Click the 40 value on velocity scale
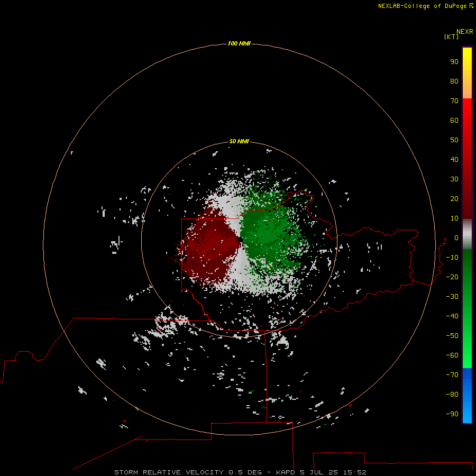This screenshot has height=476, width=476. click(x=454, y=160)
